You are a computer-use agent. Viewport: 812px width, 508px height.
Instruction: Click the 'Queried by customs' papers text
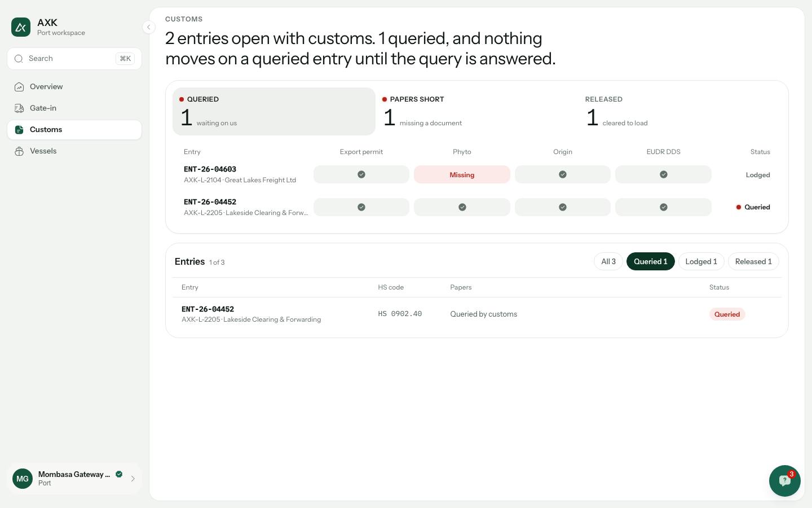point(483,314)
